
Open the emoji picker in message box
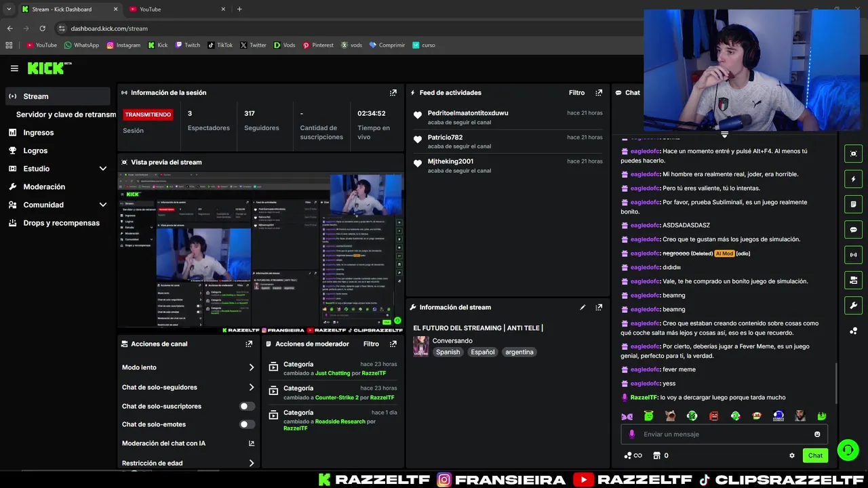coord(817,434)
